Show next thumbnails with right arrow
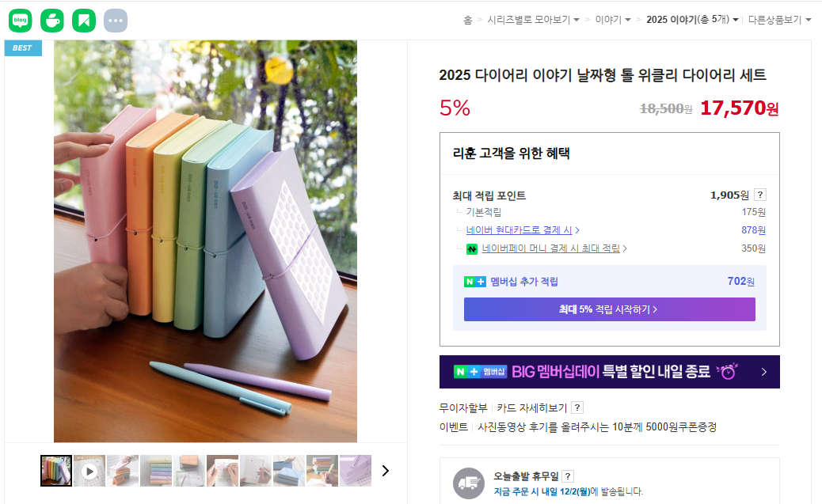This screenshot has height=504, width=822. click(386, 471)
